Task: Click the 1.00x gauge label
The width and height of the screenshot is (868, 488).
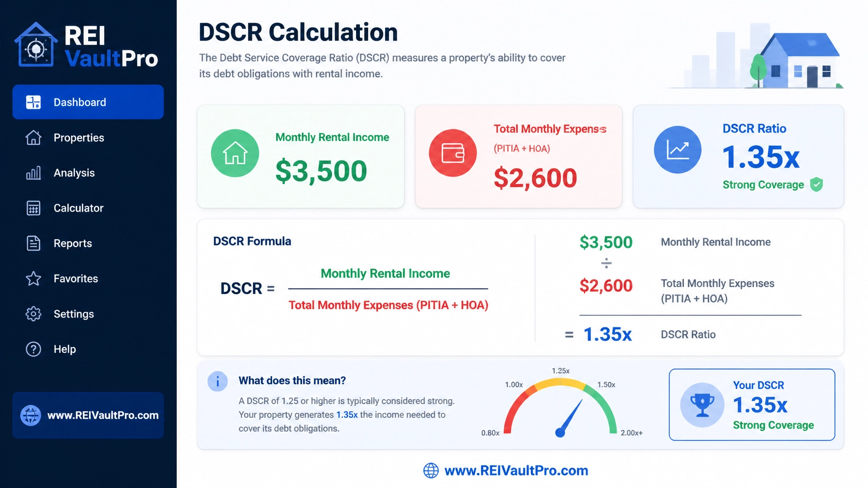Action: click(x=514, y=385)
